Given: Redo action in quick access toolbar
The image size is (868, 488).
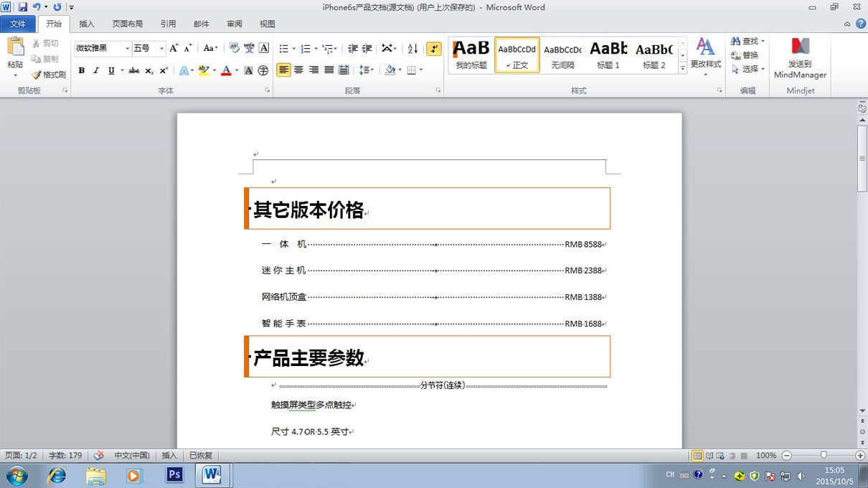Looking at the screenshot, I should coord(57,7).
